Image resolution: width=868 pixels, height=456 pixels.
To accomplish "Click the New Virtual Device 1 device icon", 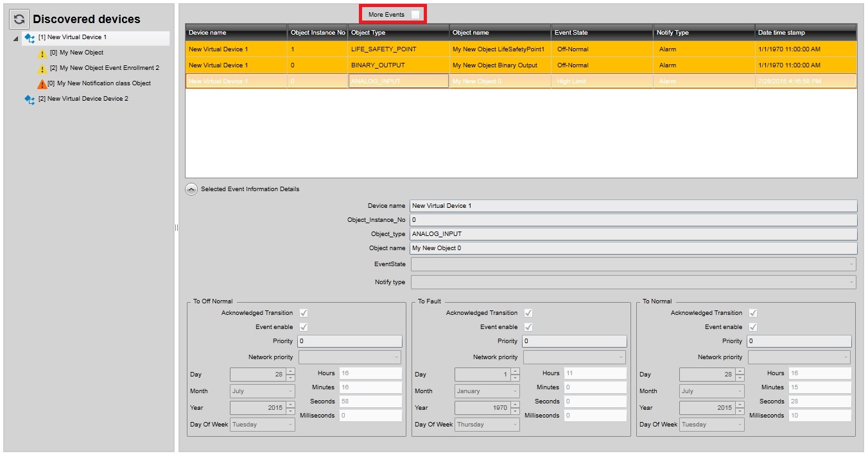I will click(30, 38).
